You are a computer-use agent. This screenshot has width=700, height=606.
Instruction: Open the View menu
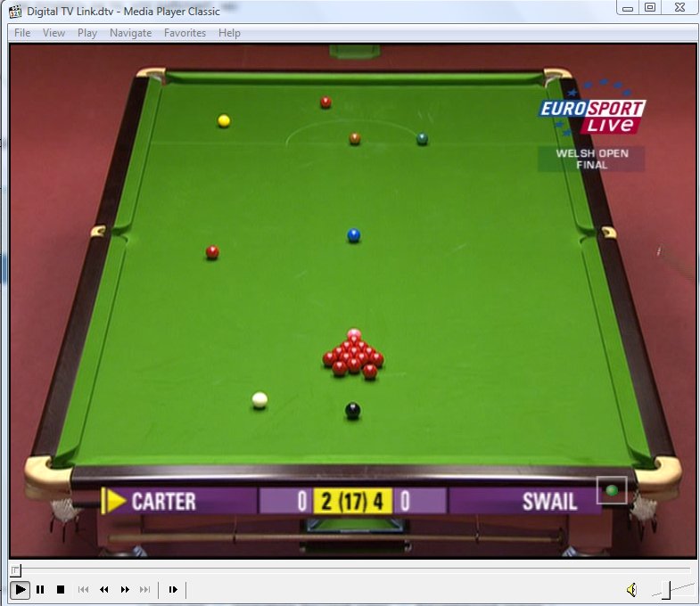[54, 33]
